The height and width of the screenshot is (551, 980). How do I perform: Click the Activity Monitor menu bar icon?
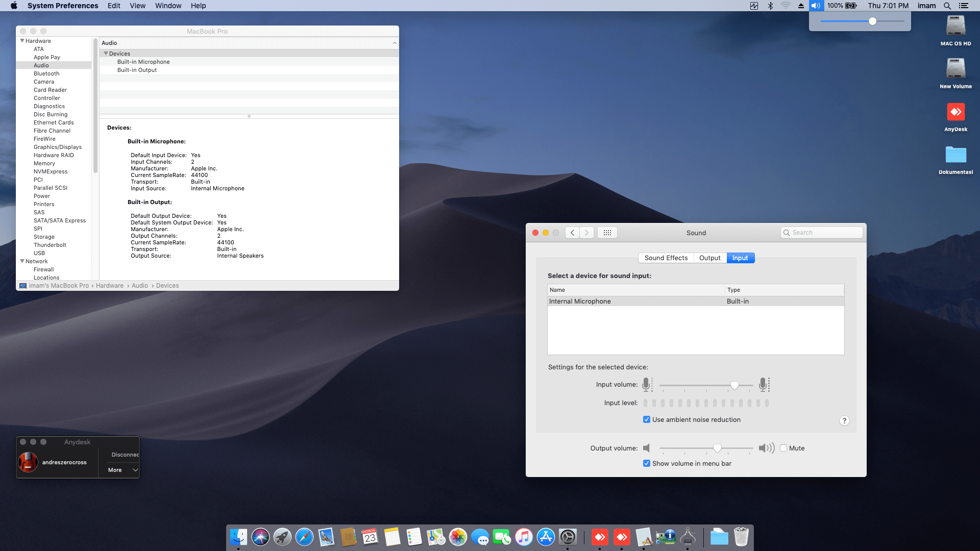tap(754, 6)
